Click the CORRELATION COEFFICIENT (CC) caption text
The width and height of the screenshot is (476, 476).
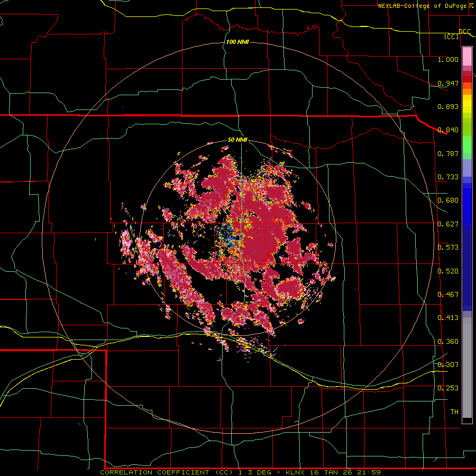[167, 472]
